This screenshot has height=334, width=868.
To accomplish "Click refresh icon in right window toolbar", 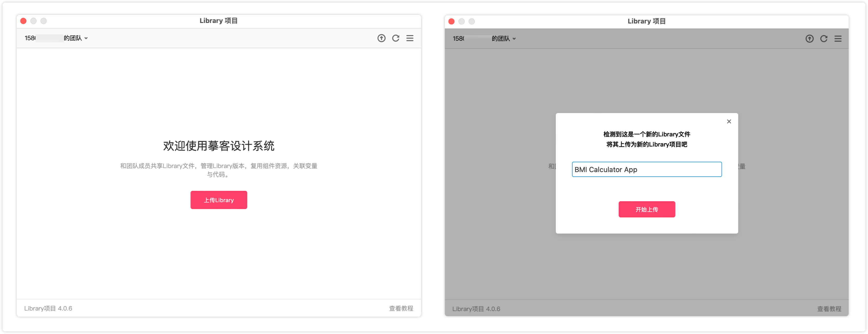I will [x=823, y=39].
